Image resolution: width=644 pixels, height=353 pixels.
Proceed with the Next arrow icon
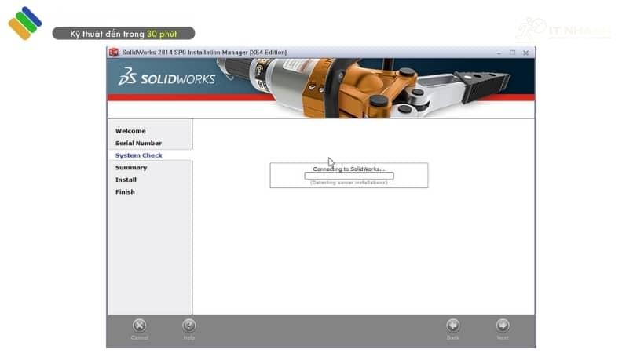pyautogui.click(x=502, y=326)
